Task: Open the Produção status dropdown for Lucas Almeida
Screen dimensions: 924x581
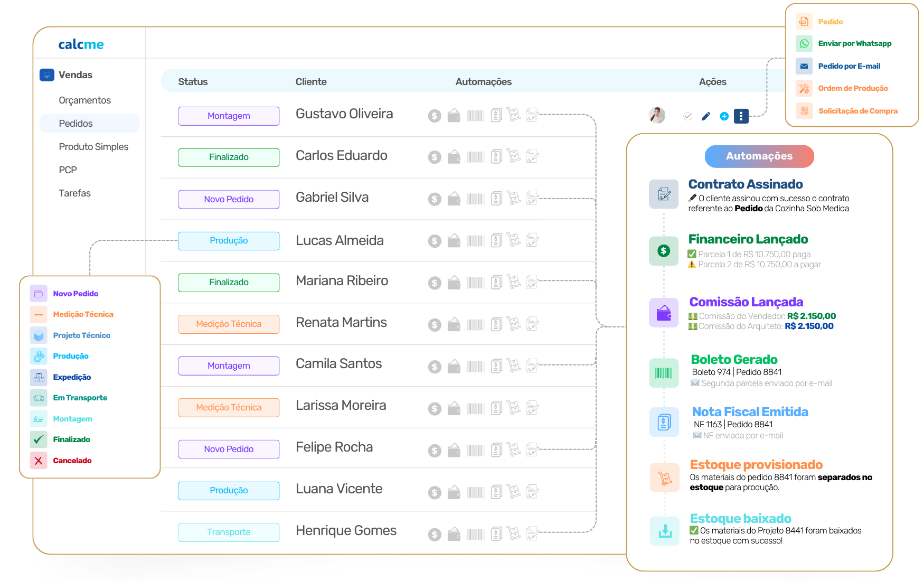Action: pyautogui.click(x=229, y=241)
